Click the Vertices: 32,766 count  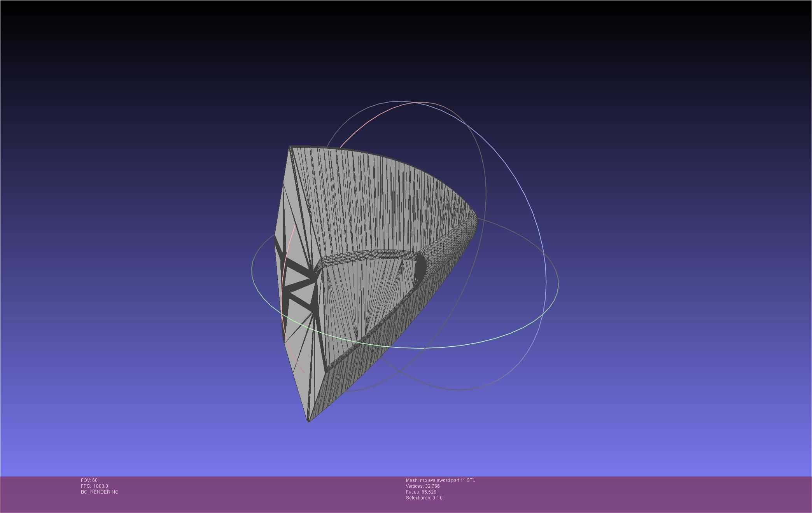click(422, 486)
